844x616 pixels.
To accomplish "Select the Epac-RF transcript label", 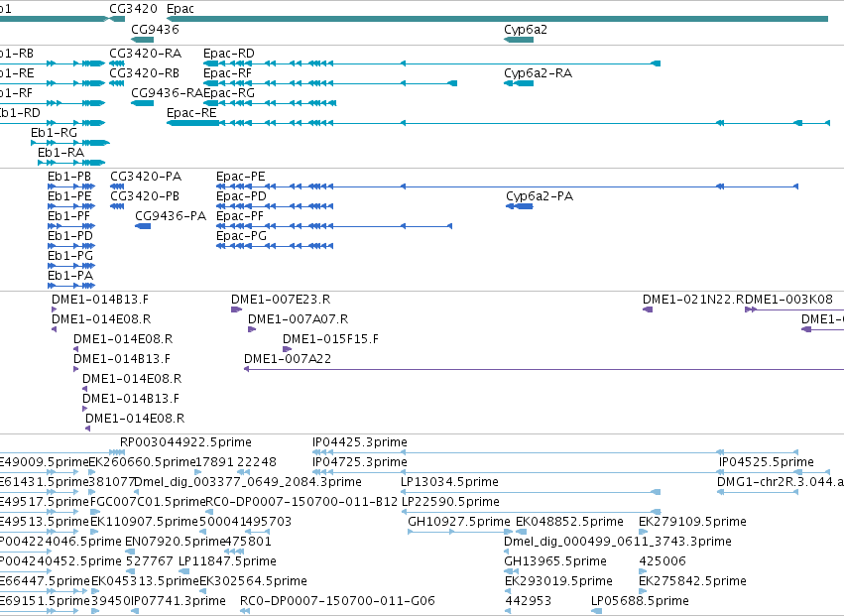I will coord(227,73).
